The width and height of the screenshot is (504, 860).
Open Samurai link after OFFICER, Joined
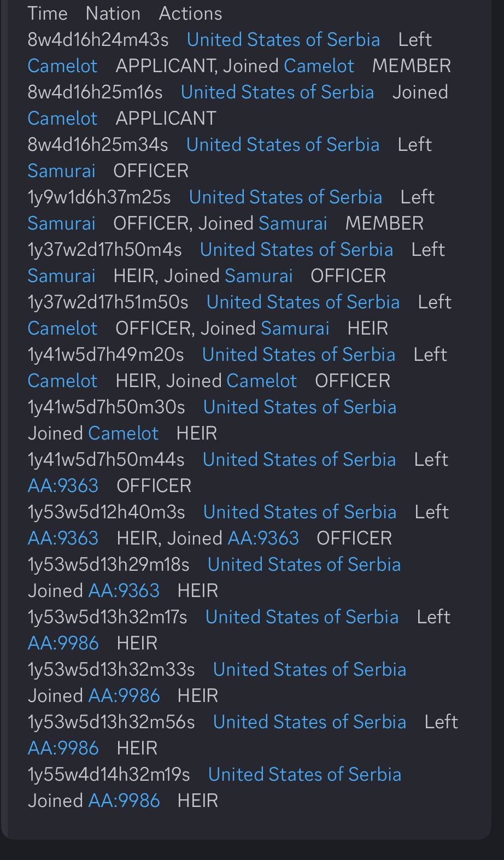[x=295, y=329]
